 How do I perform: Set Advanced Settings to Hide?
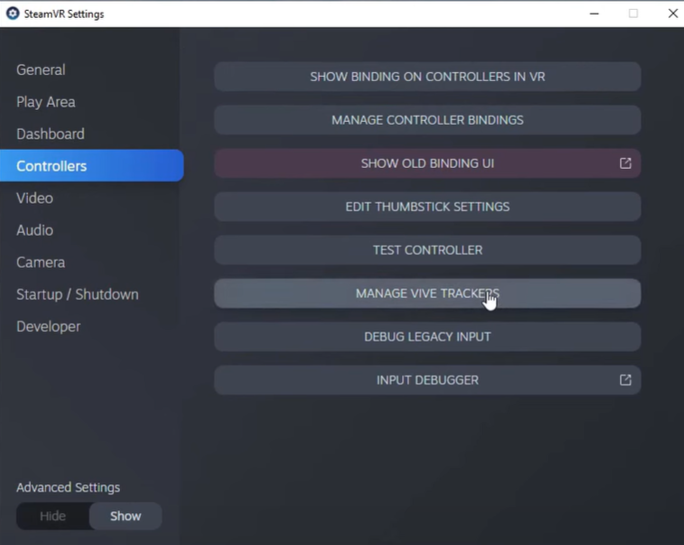click(x=53, y=516)
